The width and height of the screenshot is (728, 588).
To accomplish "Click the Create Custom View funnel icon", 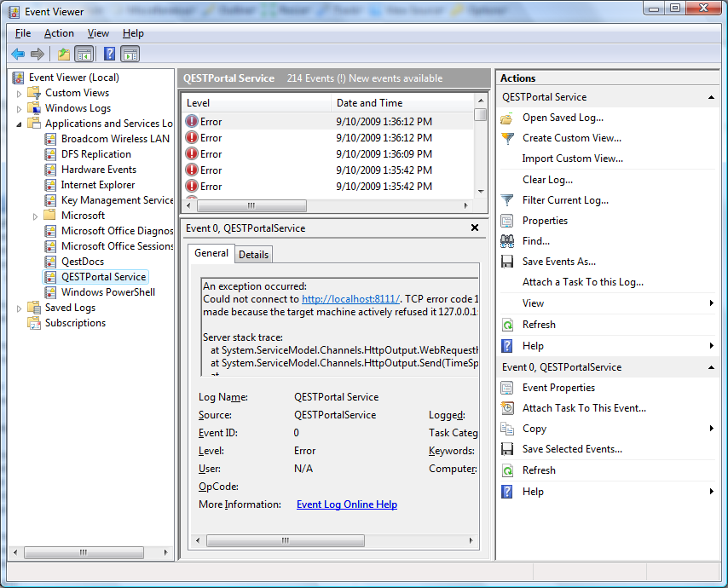I will (x=508, y=138).
